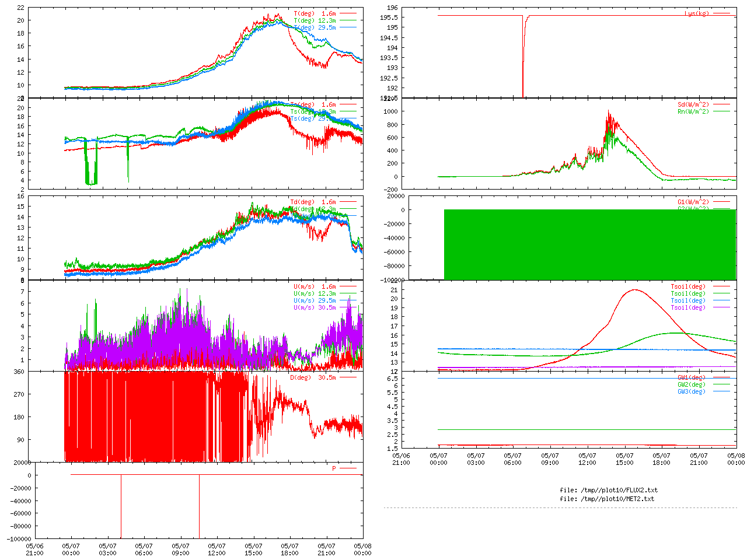Image resolution: width=747 pixels, height=560 pixels.
Task: Click the blue line sample beside GW3(deg)
Action: [721, 391]
